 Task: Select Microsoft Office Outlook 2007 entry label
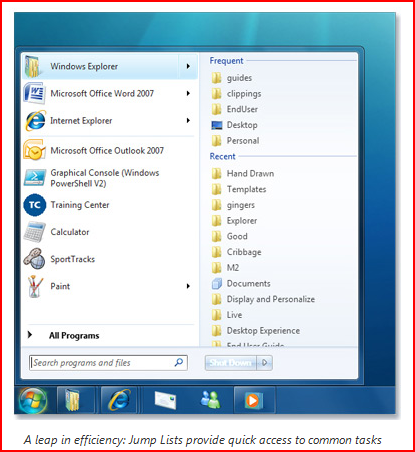tap(107, 150)
